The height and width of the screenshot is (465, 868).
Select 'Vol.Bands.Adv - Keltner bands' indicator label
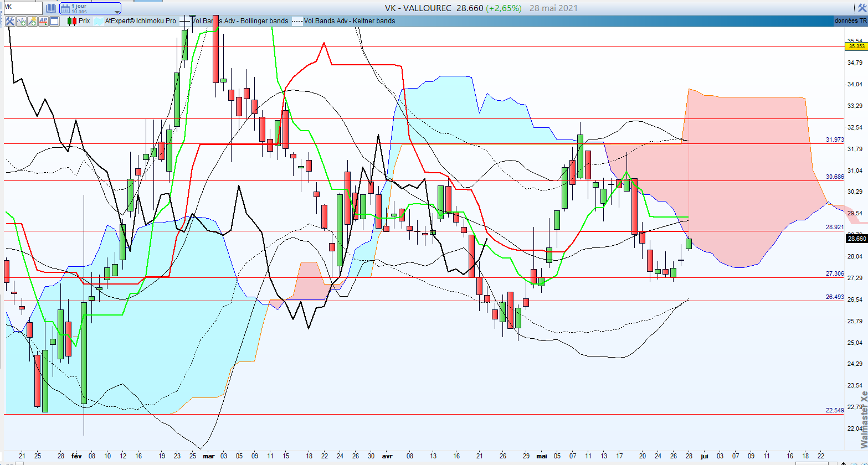(x=350, y=21)
